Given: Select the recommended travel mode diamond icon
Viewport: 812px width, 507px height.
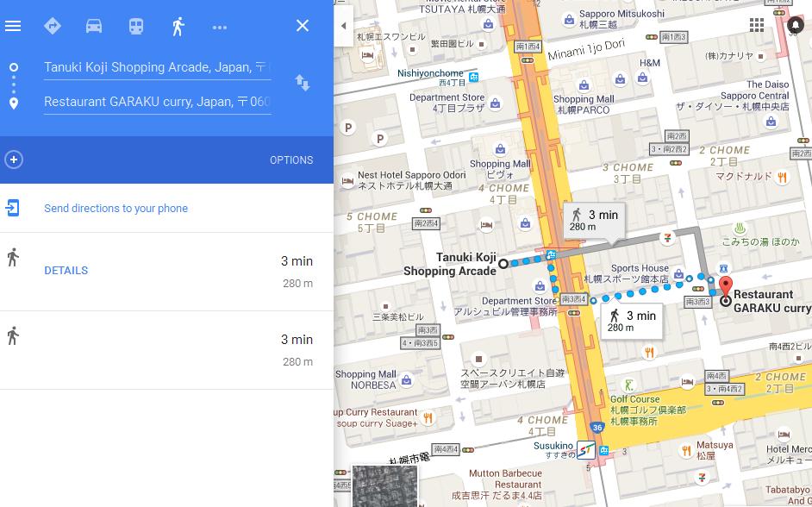Looking at the screenshot, I should pyautogui.click(x=53, y=26).
